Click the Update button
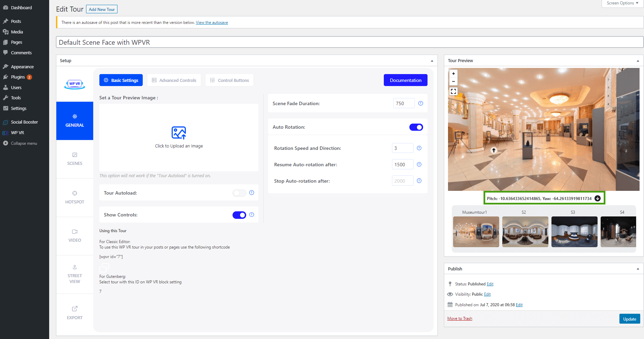This screenshot has width=644, height=339. (x=630, y=319)
